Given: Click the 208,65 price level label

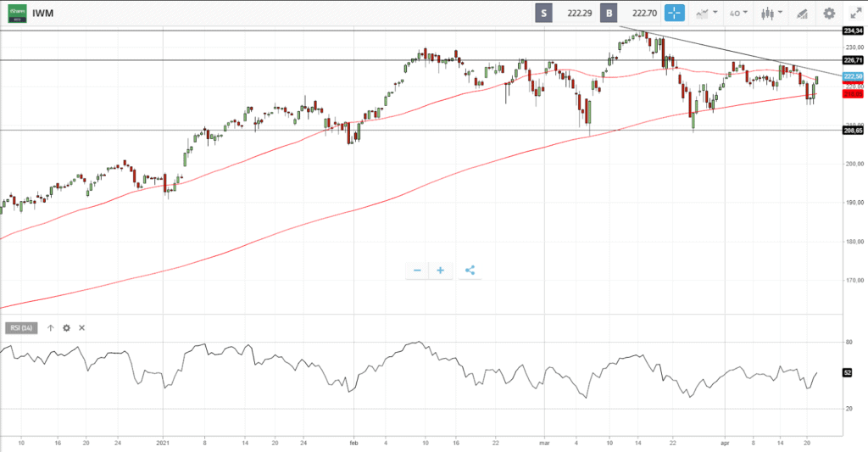Looking at the screenshot, I should [x=853, y=131].
